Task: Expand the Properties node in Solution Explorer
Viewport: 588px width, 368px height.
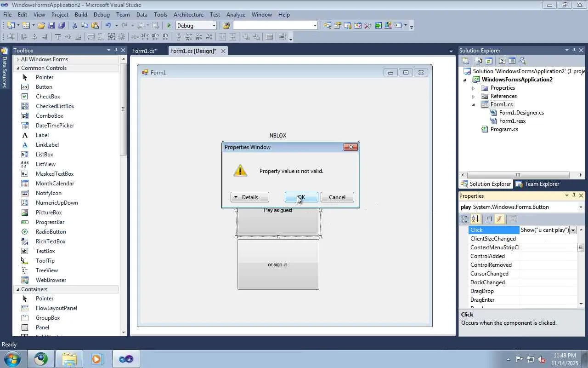Action: tap(473, 88)
